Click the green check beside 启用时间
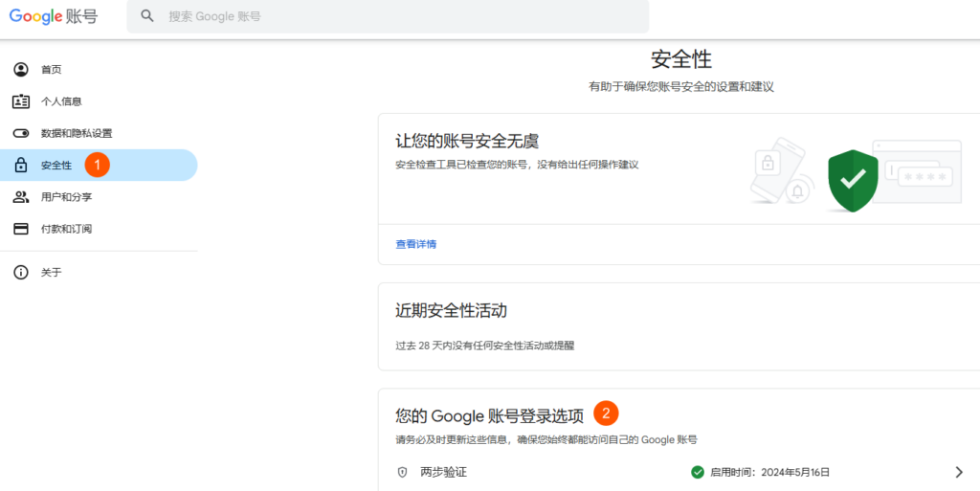 pyautogui.click(x=698, y=472)
